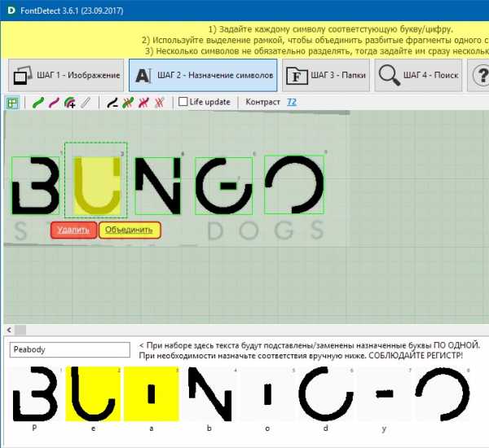Click the green stroke crossed-out icon

tap(128, 103)
